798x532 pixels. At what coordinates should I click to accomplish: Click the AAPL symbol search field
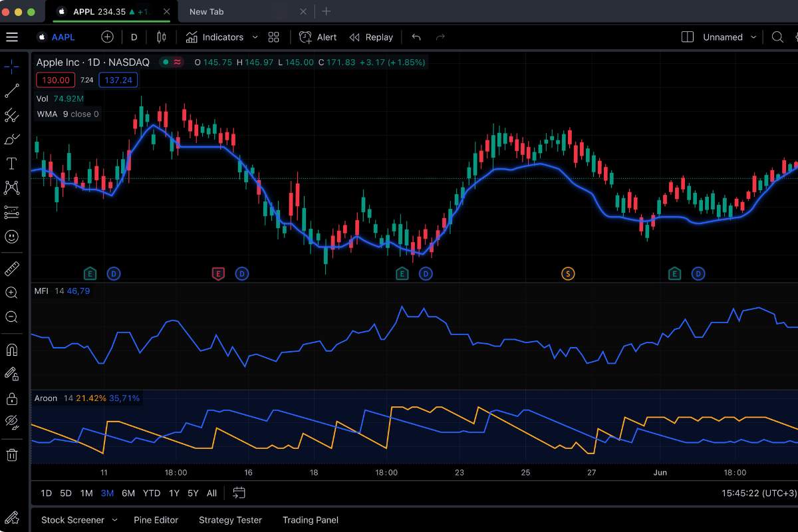[57, 37]
